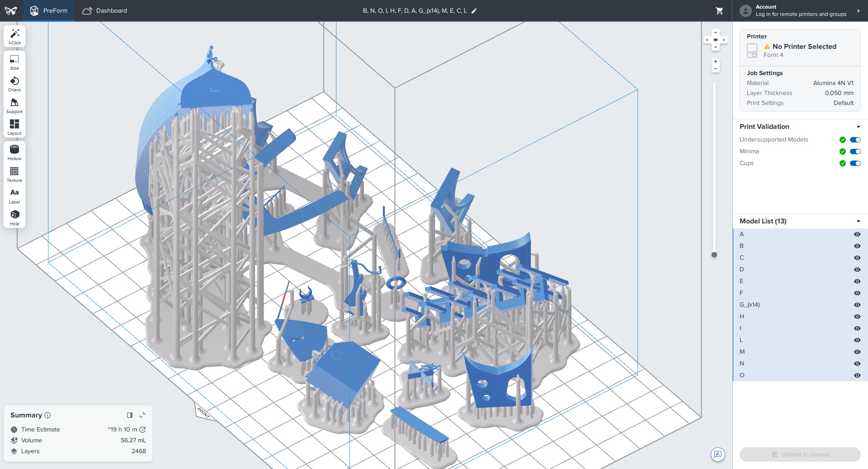The width and height of the screenshot is (868, 469).
Task: Collapse the Summary panel
Action: click(x=142, y=415)
